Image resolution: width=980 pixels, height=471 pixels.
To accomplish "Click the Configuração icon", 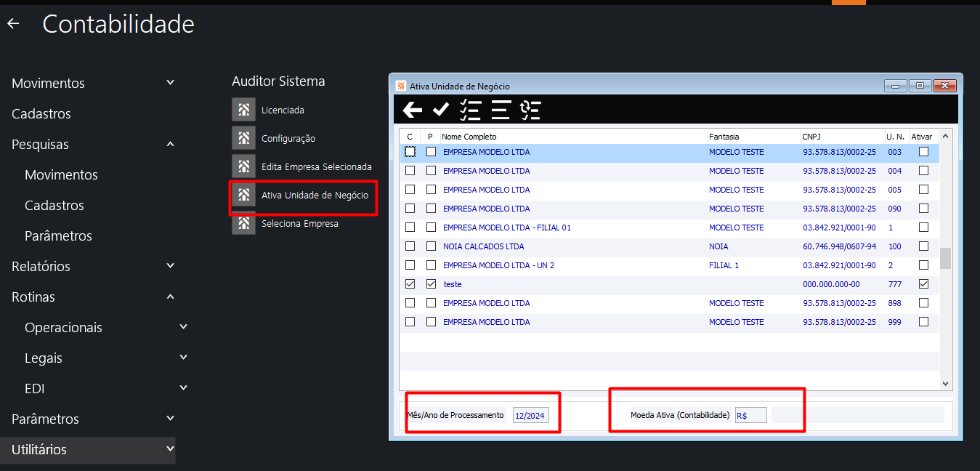I will pos(244,138).
